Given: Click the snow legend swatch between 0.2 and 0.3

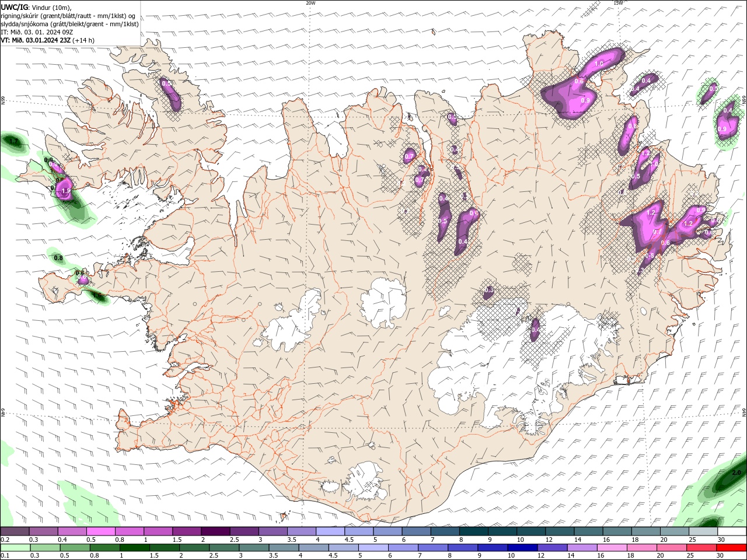Looking at the screenshot, I should coord(15,531).
